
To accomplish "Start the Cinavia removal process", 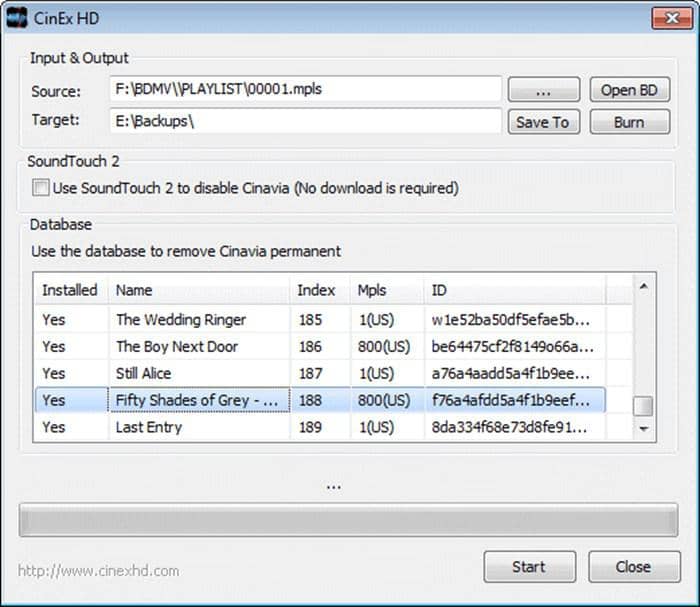I will click(x=529, y=567).
